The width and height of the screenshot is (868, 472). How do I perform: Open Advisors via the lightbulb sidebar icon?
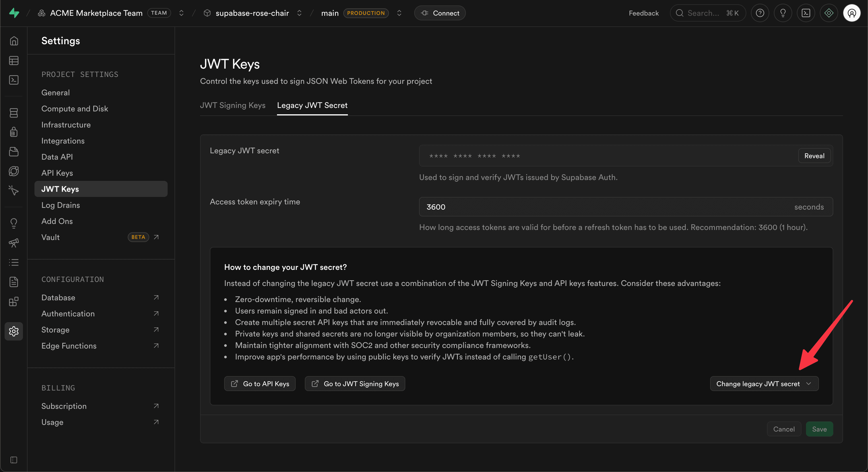click(x=13, y=223)
